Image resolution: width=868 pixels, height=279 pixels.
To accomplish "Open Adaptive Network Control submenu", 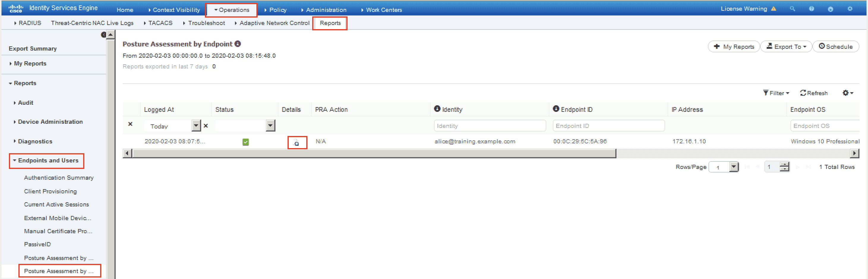I will pyautogui.click(x=272, y=23).
